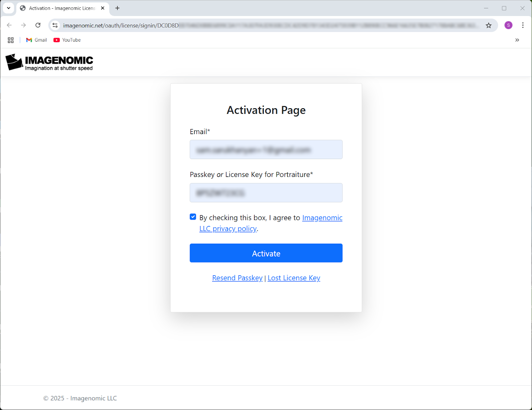Uncheck the privacy policy agreement box
Viewport: 532px width, 410px height.
click(x=193, y=217)
